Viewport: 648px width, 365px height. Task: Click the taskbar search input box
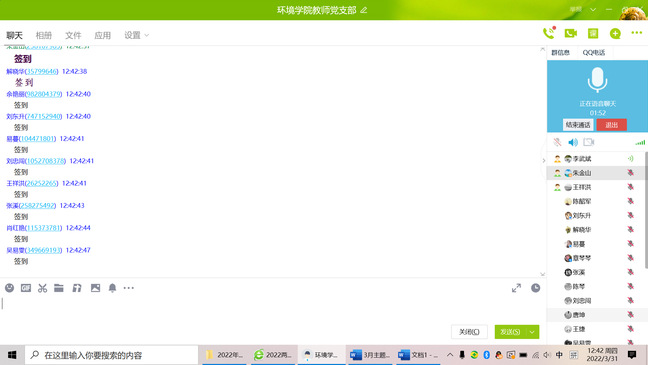(112, 355)
